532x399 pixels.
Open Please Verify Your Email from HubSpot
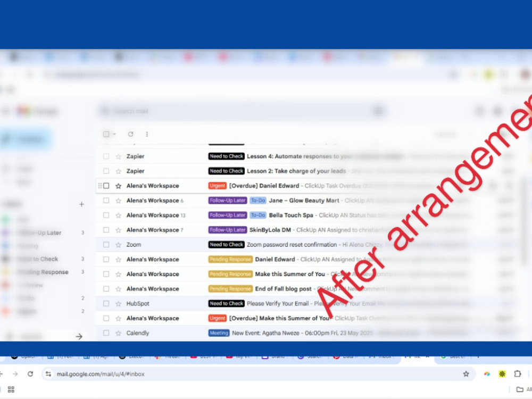tap(278, 304)
